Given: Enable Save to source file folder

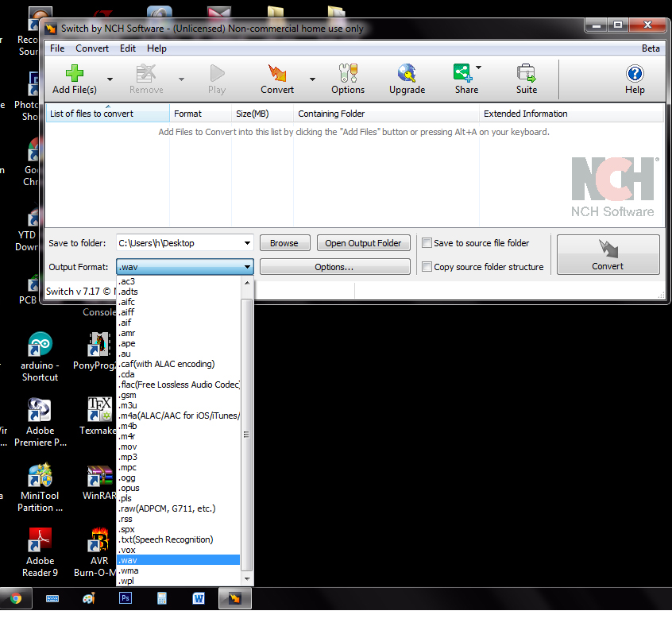Looking at the screenshot, I should [427, 243].
